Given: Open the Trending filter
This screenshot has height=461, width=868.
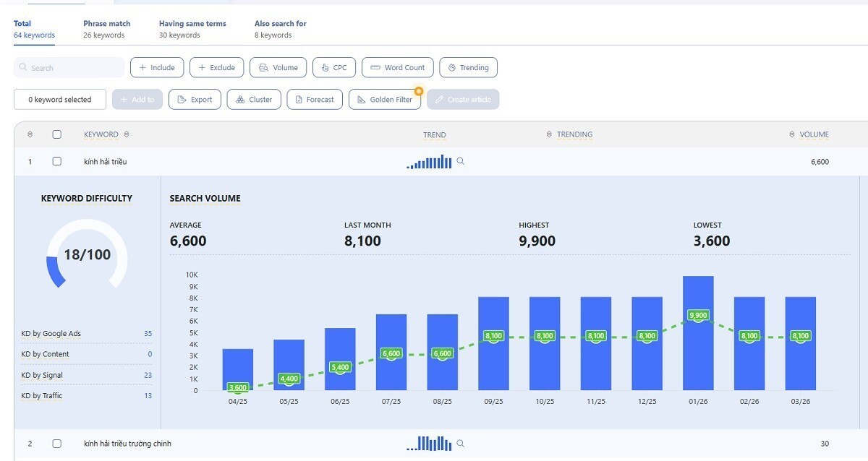Looking at the screenshot, I should point(468,67).
